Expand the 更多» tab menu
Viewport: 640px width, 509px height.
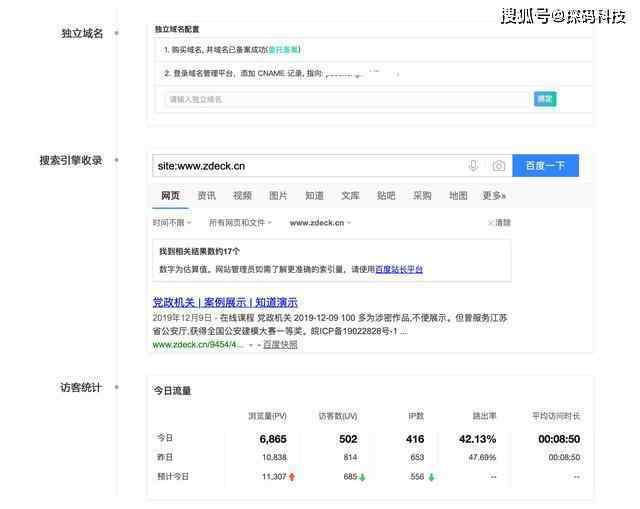click(494, 196)
